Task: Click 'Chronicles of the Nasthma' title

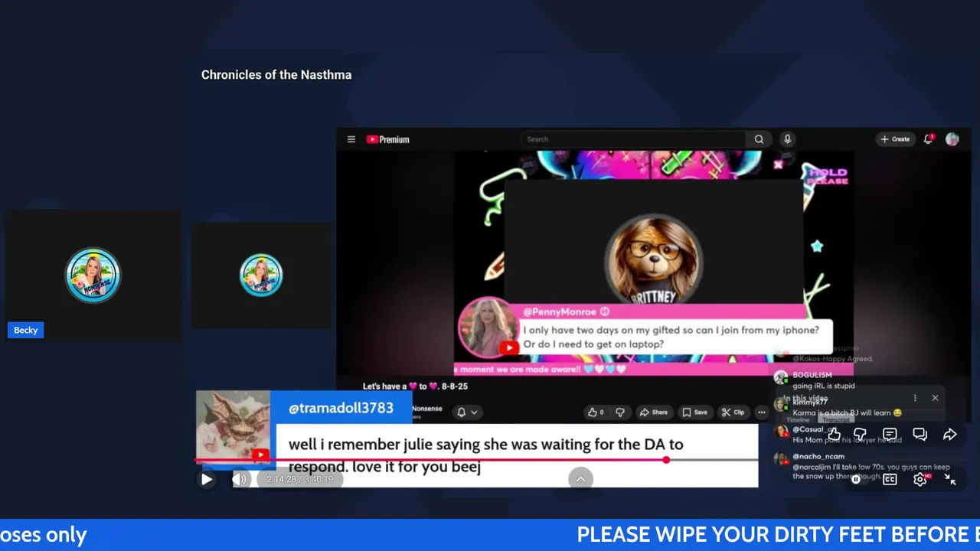Action: pyautogui.click(x=276, y=75)
